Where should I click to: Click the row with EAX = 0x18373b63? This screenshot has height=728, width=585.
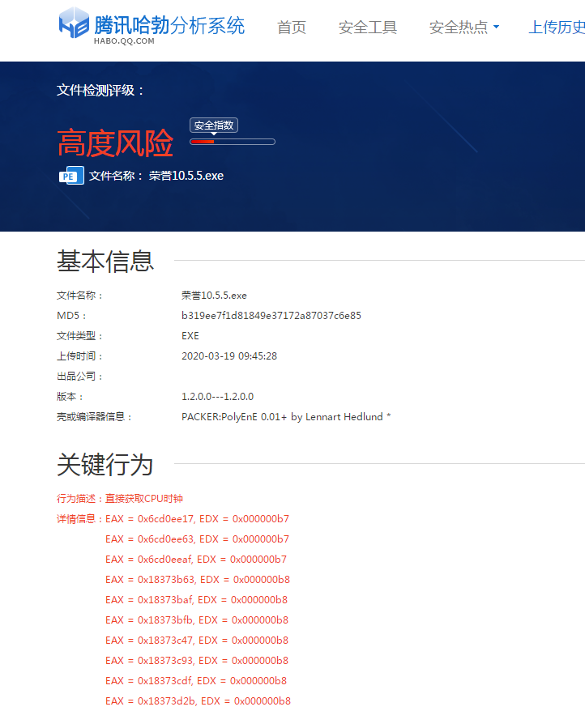(x=198, y=580)
